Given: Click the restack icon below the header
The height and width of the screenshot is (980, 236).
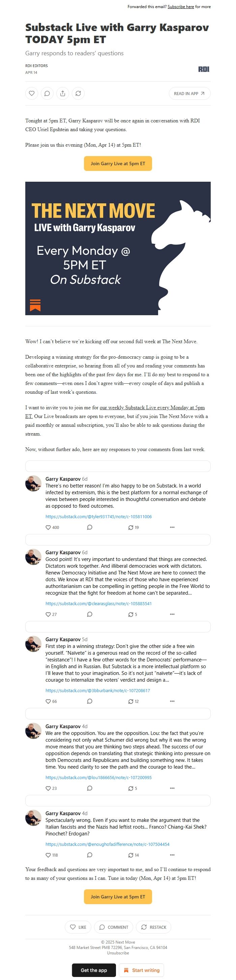Looking at the screenshot, I should [x=78, y=93].
